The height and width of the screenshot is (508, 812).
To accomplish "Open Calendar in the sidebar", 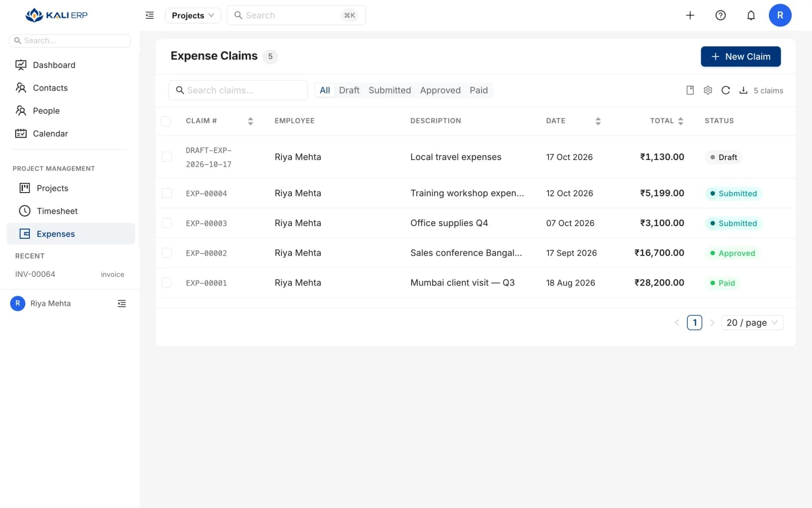I will [71, 134].
